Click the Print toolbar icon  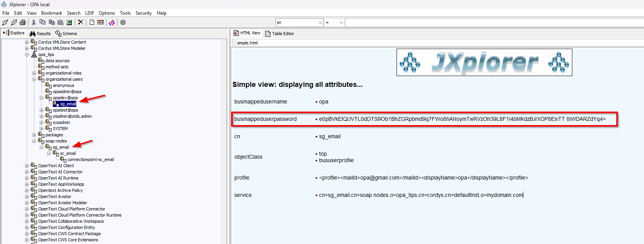(x=23, y=22)
